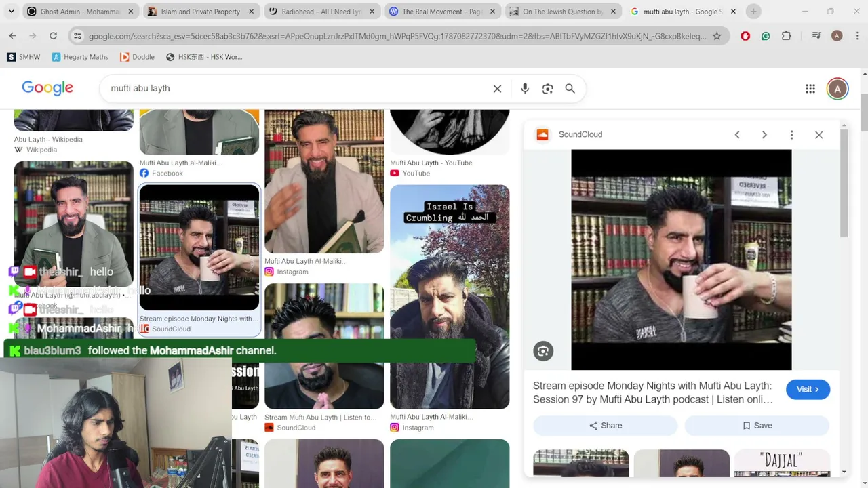Image resolution: width=868 pixels, height=488 pixels.
Task: Open the Google apps grid
Action: (x=810, y=89)
